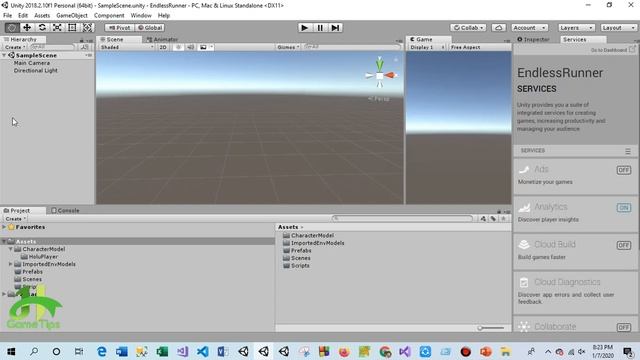
Task: Collapse CharacterModel folder tree
Action: (x=11, y=249)
